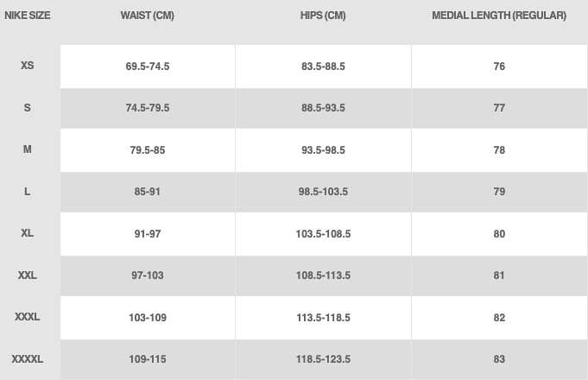Click the XS size row label
Viewport: 588px width, 380px height.
(27, 66)
